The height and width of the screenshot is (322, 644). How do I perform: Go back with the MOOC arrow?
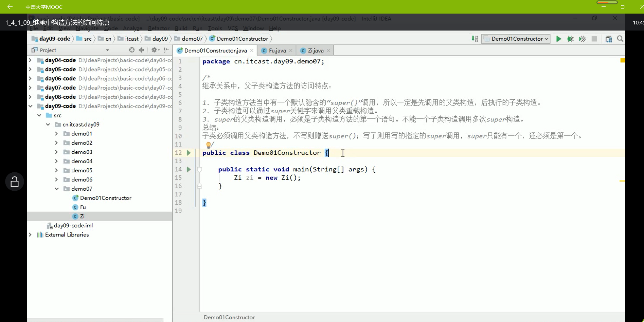(x=10, y=6)
